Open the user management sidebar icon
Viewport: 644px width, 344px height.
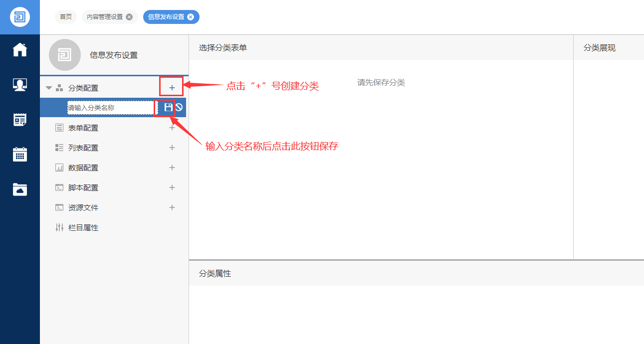pyautogui.click(x=19, y=84)
